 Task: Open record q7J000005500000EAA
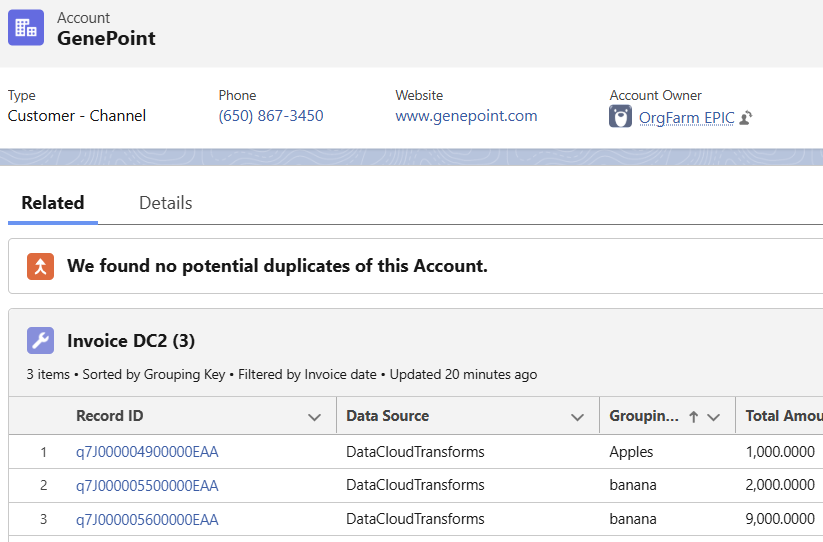click(147, 485)
